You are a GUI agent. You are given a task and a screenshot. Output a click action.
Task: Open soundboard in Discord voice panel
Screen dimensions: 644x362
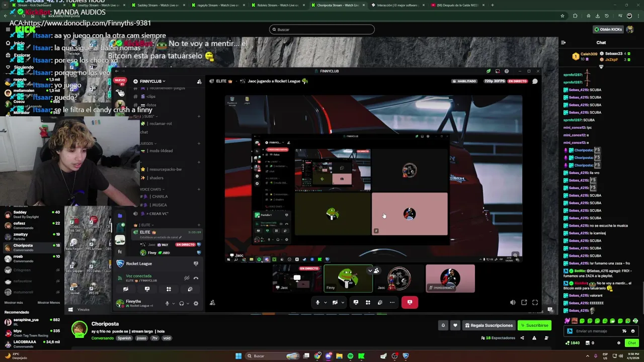[190, 289]
